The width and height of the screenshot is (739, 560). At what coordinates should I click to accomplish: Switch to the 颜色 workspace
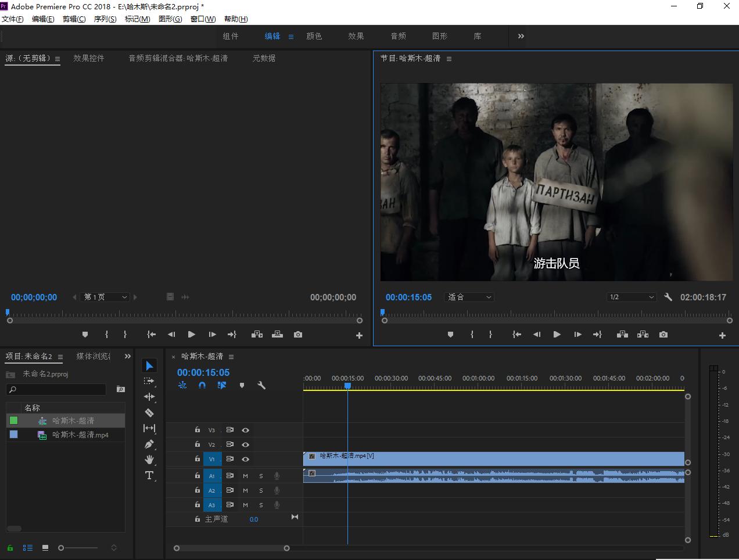point(314,36)
